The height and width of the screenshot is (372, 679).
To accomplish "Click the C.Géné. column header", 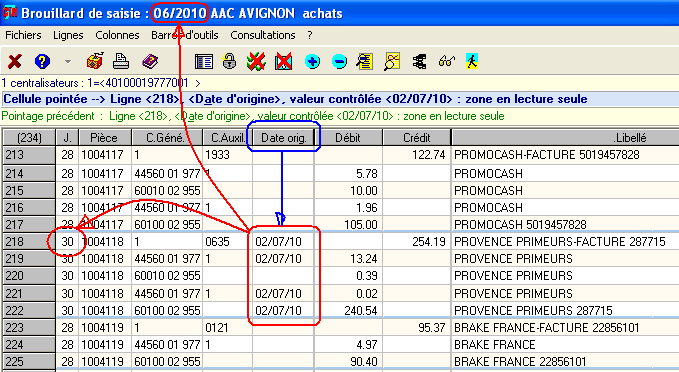I will 166,138.
